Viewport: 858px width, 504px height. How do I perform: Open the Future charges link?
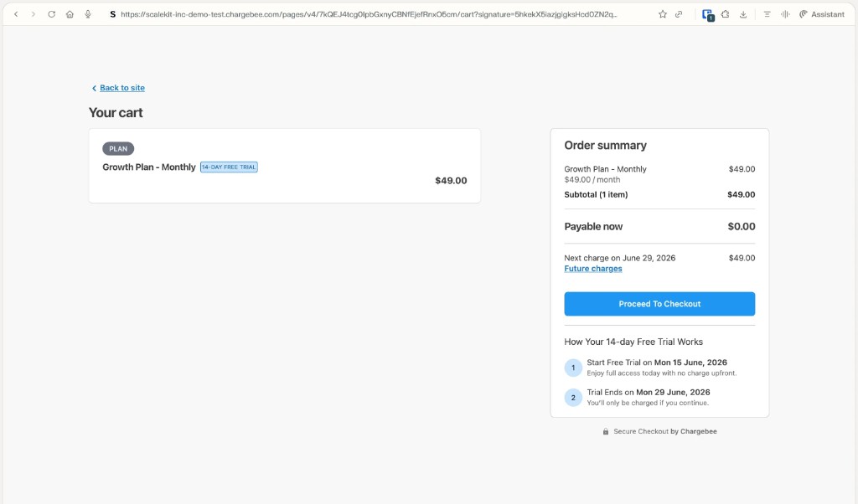593,269
